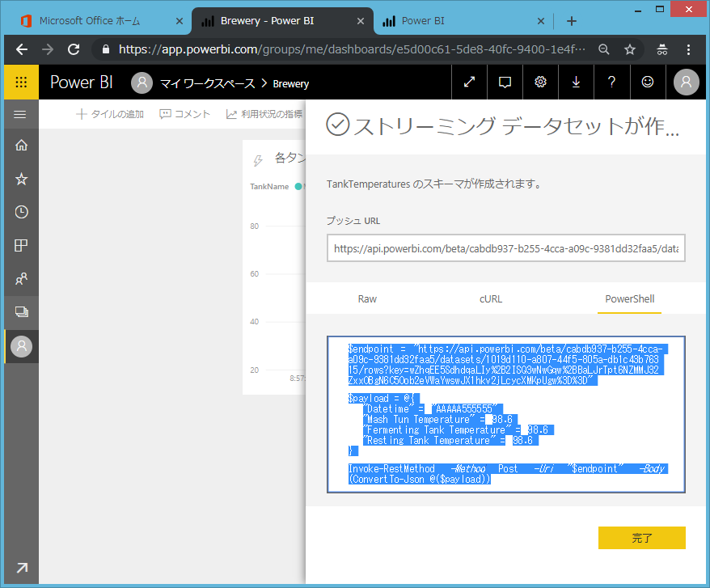
Task: Click the teal TankName legend dot
Action: [298, 186]
